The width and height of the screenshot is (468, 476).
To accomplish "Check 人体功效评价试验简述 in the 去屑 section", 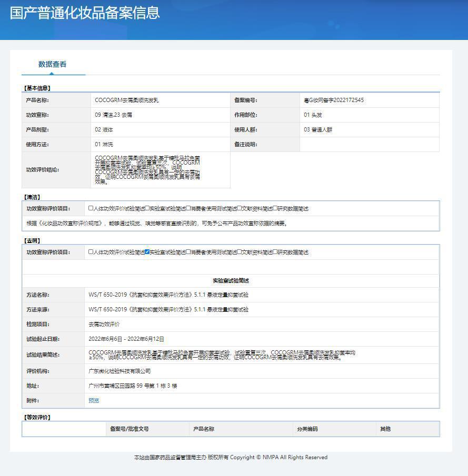I will pyautogui.click(x=91, y=252).
